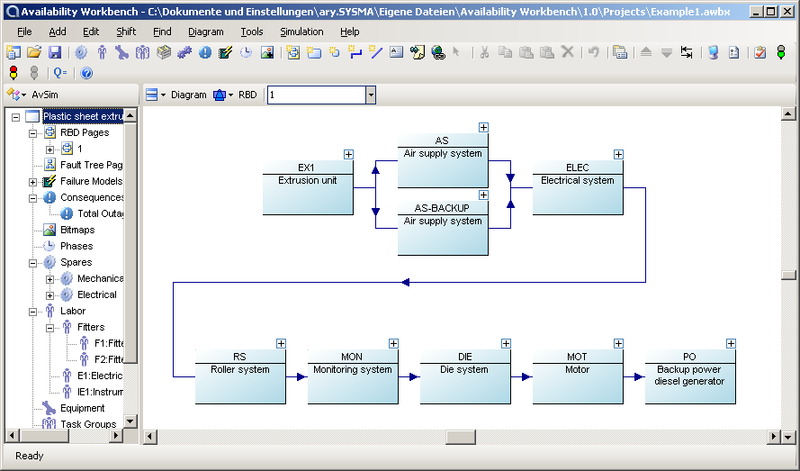The height and width of the screenshot is (471, 800).
Task: Click the failure model notepad toolbar icon
Action: (x=226, y=52)
